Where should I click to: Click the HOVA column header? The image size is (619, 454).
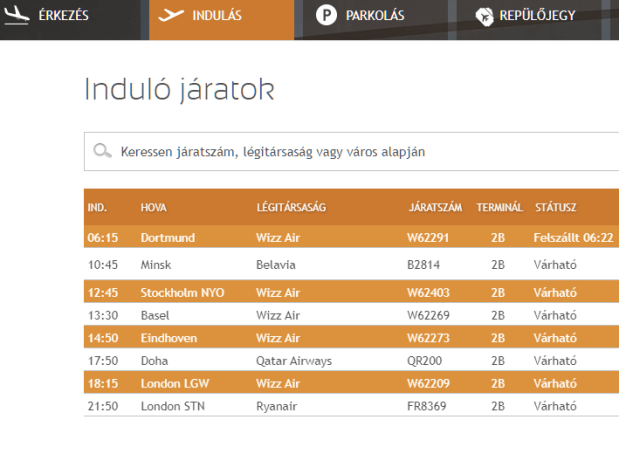153,208
